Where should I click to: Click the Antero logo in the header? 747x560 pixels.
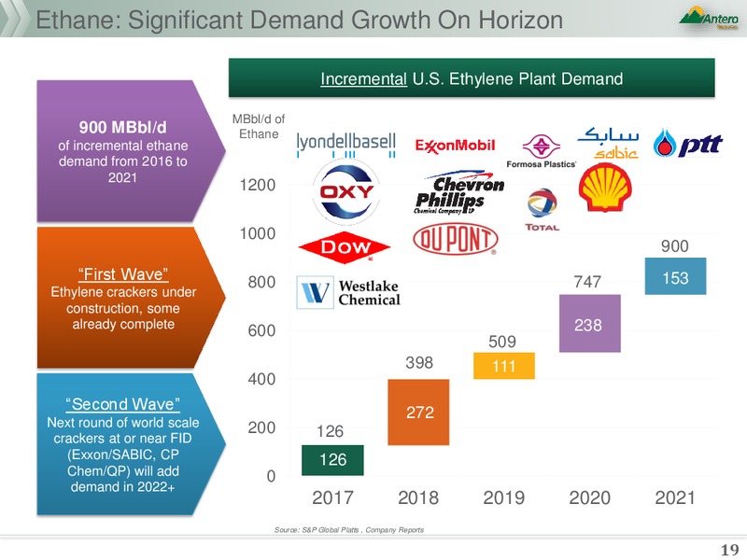(x=709, y=18)
